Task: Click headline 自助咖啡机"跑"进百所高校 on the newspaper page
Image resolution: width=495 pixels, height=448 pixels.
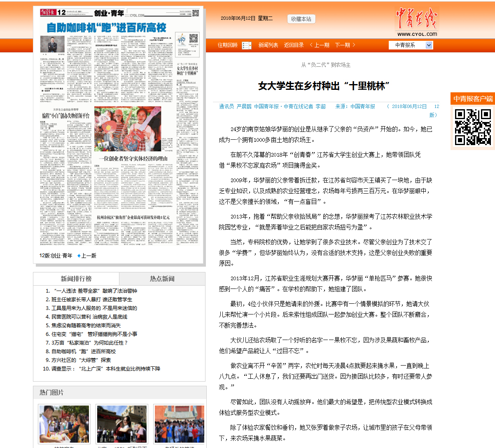Action: pos(107,28)
